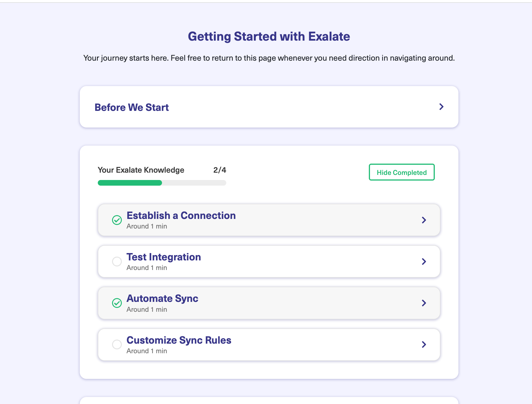The height and width of the screenshot is (404, 532).
Task: Click the Getting Started with Exalate heading
Action: (269, 37)
